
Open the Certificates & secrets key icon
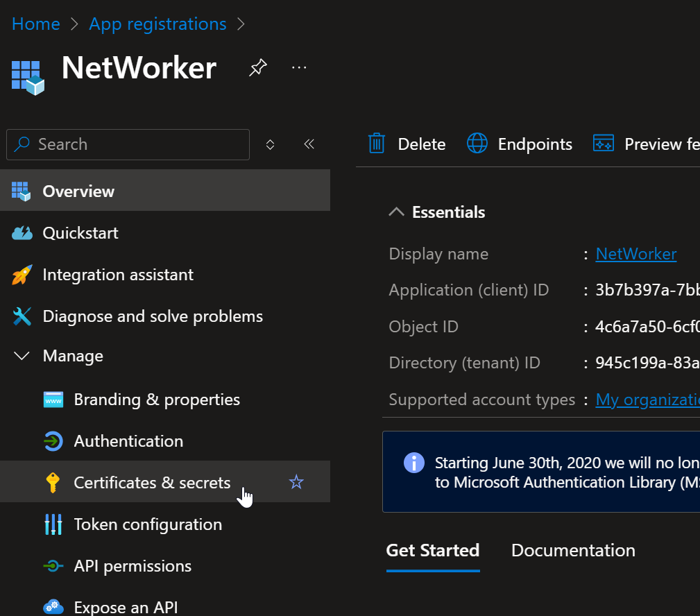pyautogui.click(x=54, y=482)
